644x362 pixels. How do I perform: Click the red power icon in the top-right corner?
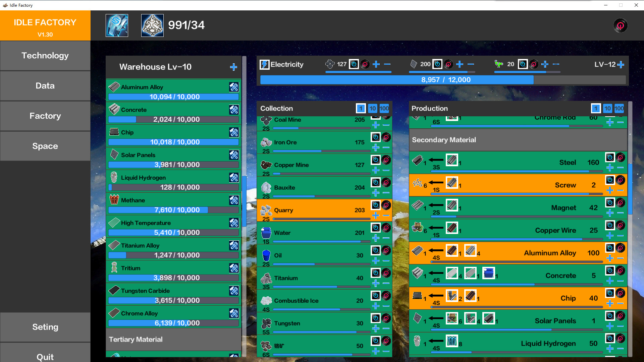click(621, 25)
